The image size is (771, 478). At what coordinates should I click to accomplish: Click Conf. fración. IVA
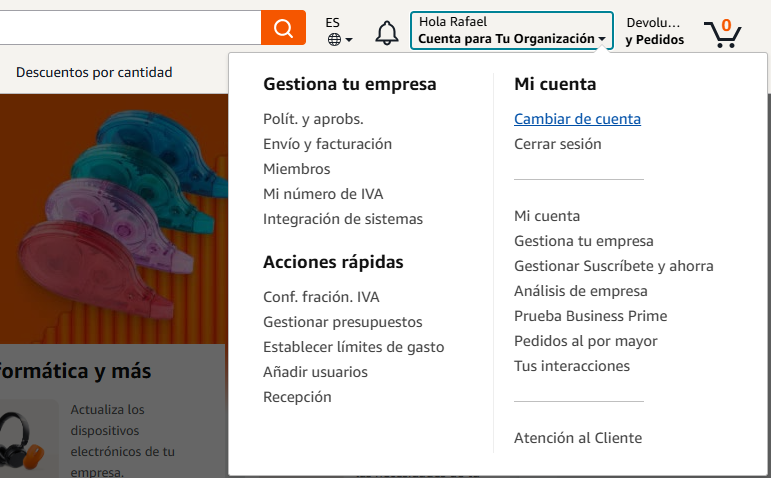click(x=321, y=297)
